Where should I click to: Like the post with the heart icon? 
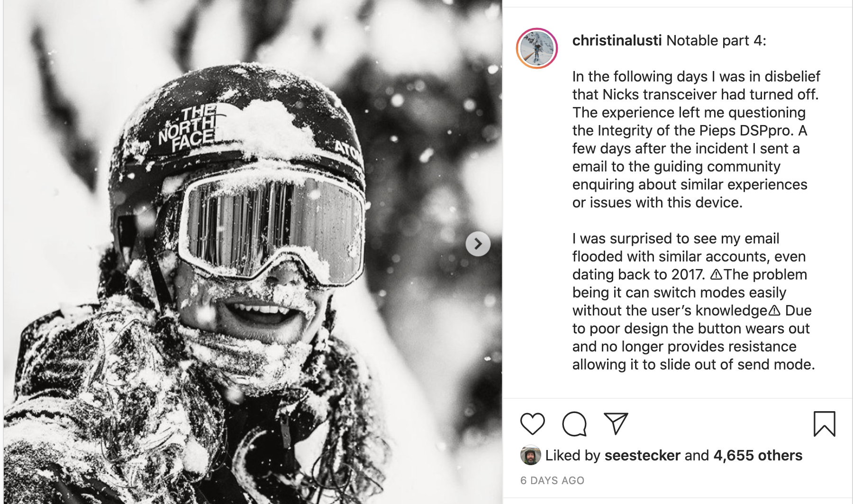pos(532,423)
